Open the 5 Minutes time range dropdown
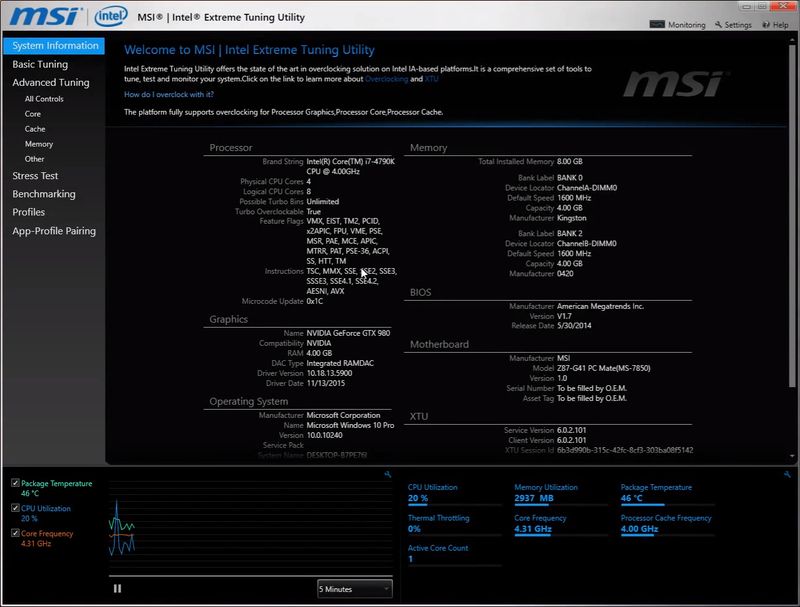Screen dimensions: 800x607 pyautogui.click(x=353, y=588)
